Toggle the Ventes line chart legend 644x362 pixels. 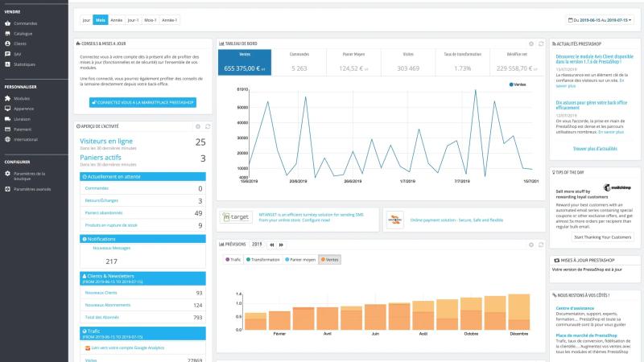518,84
